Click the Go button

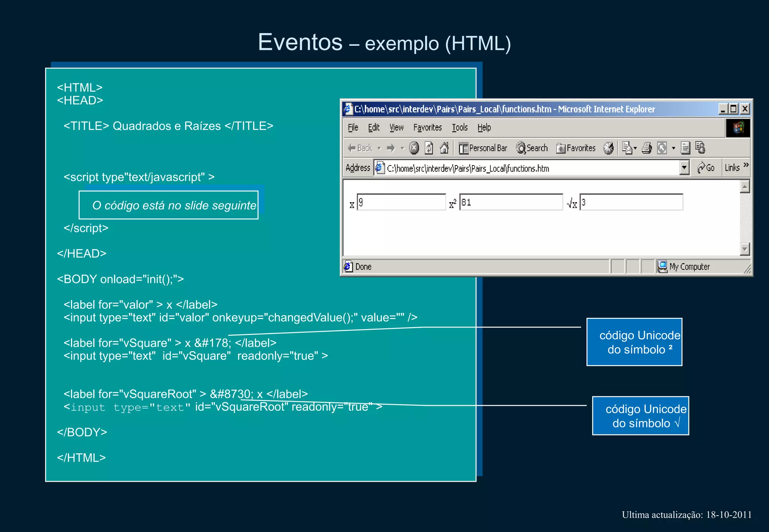click(706, 168)
